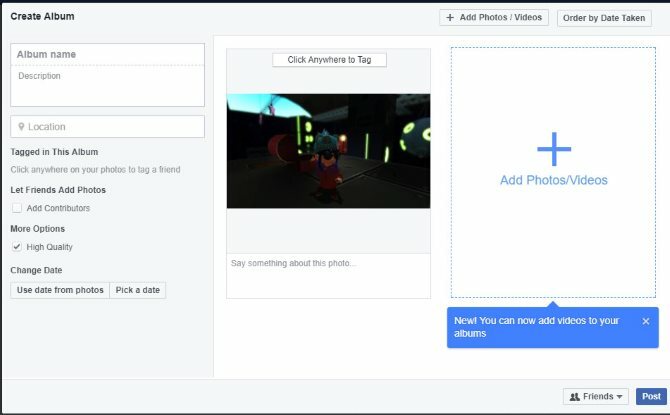Close the new videos tooltip

pos(646,321)
